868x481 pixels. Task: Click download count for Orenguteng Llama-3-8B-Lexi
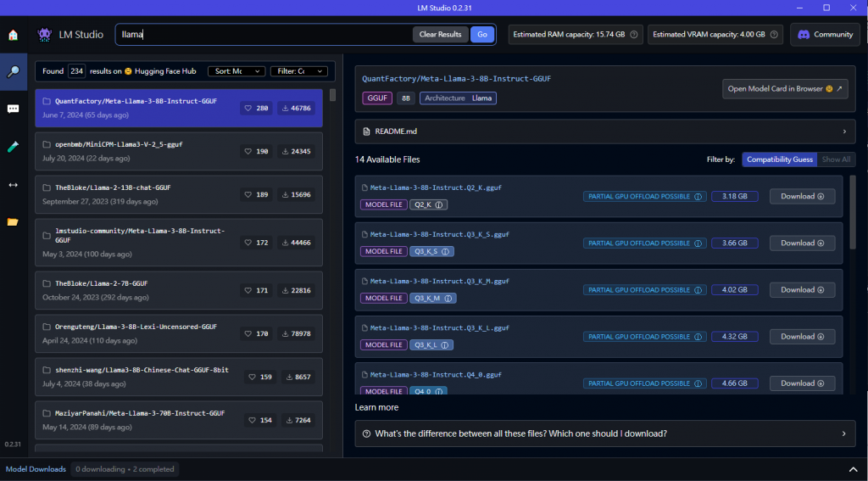[x=296, y=333]
